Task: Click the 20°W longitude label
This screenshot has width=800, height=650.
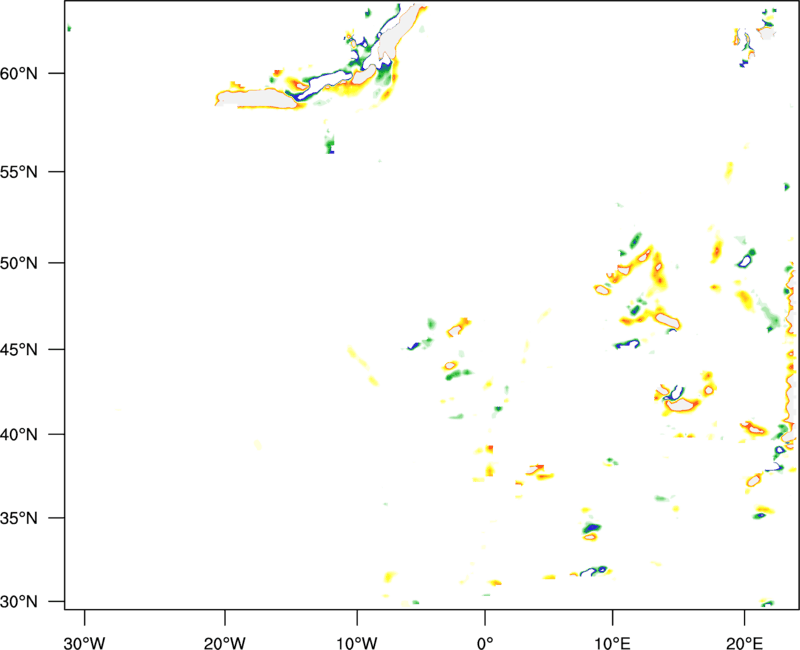Action: (x=225, y=643)
